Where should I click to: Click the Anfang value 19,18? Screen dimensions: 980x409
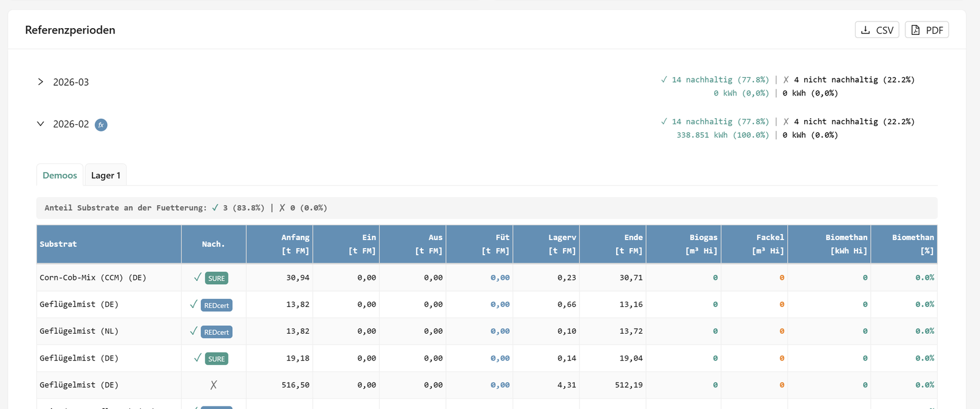[298, 358]
